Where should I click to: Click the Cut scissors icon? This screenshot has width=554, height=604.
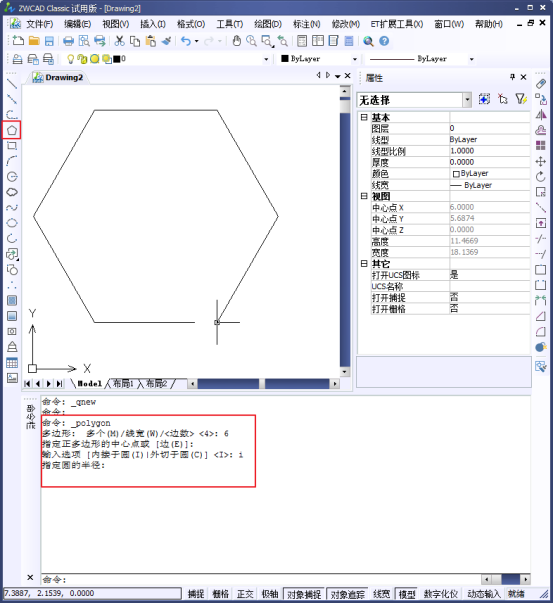(x=119, y=41)
